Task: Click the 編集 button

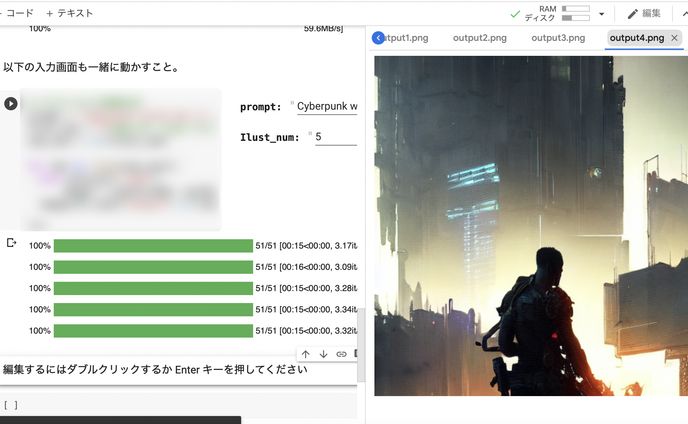Action: (x=644, y=14)
